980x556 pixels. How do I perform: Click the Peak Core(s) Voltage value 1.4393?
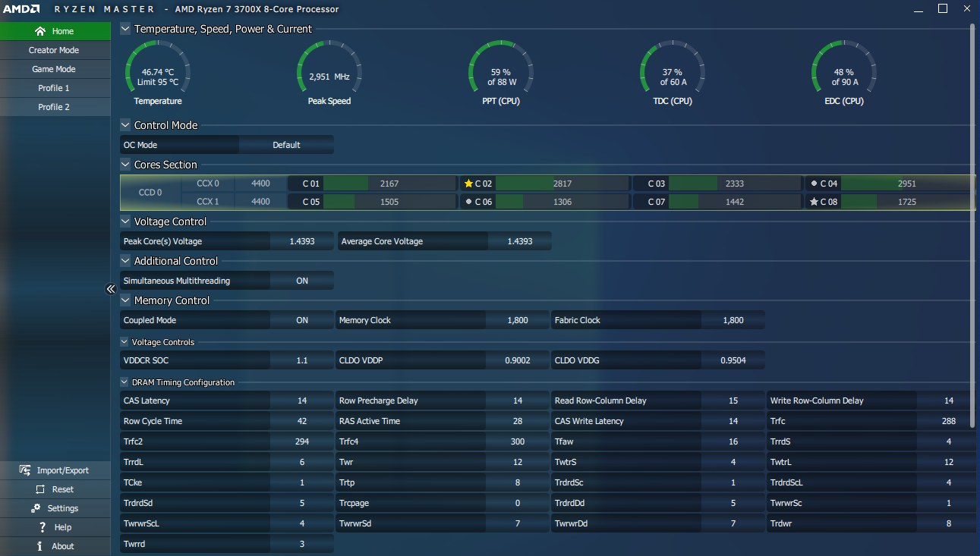point(301,241)
